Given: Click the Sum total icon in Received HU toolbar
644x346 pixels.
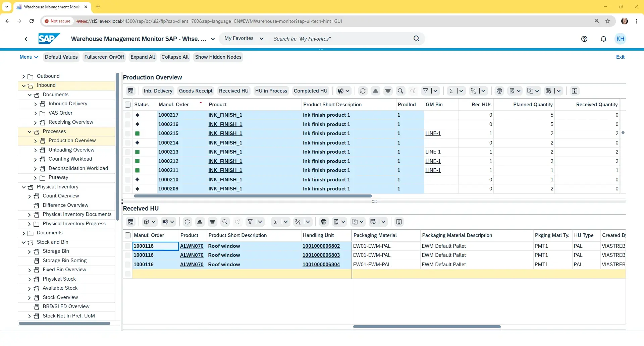Looking at the screenshot, I should coord(276,222).
